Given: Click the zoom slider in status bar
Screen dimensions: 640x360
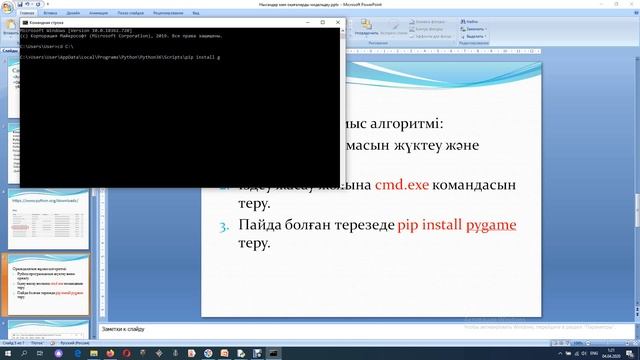Looking at the screenshot, I should click(x=608, y=343).
